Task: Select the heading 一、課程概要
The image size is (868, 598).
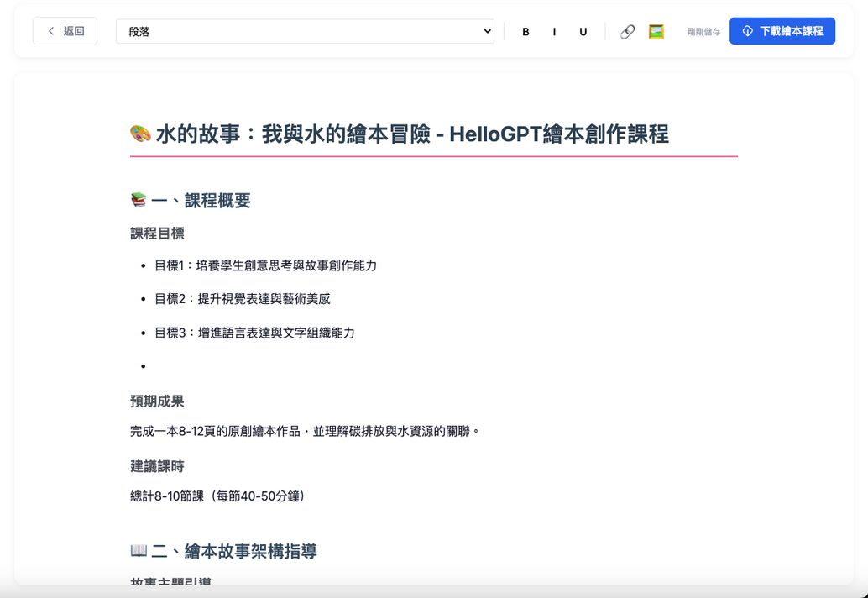Action: tap(193, 200)
